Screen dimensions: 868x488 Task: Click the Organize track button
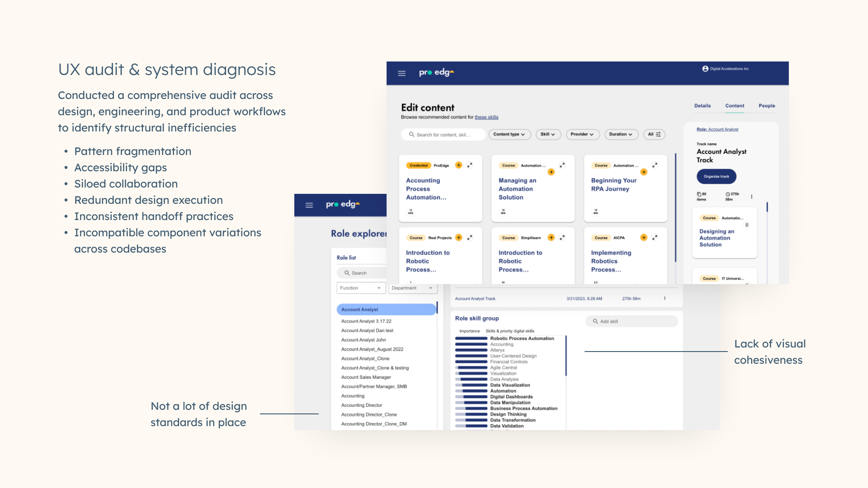click(716, 177)
